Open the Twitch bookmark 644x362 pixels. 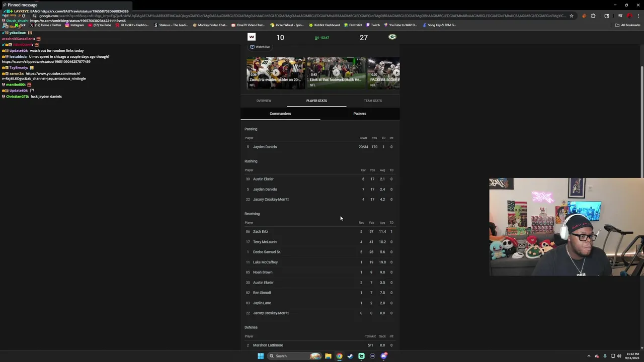tap(373, 25)
